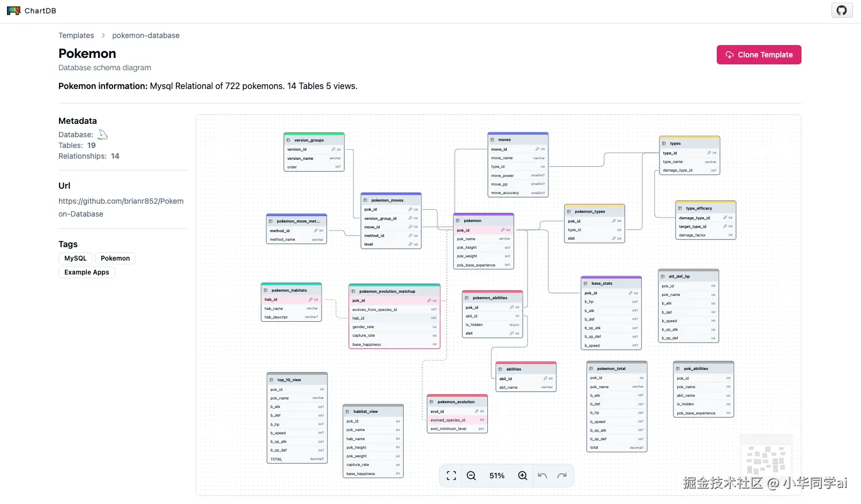Go to Templates breadcrumb link
861x504 pixels.
(x=76, y=35)
